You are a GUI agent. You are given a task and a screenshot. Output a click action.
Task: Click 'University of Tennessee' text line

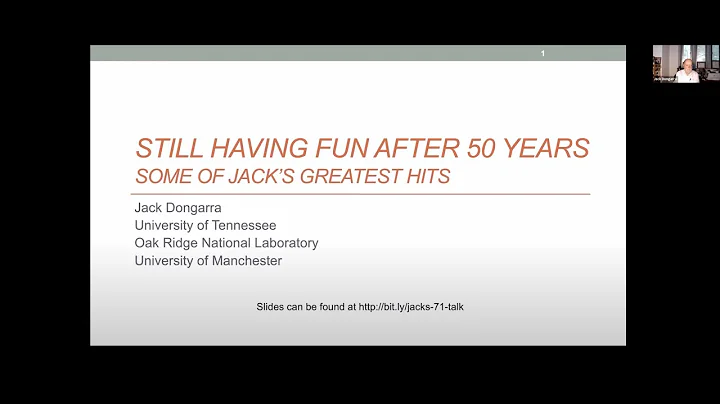click(x=205, y=225)
